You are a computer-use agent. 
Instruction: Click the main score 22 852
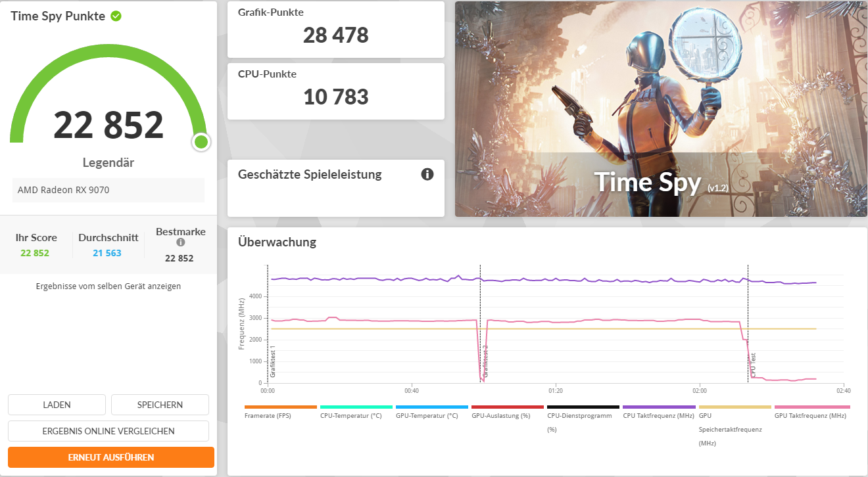(108, 125)
